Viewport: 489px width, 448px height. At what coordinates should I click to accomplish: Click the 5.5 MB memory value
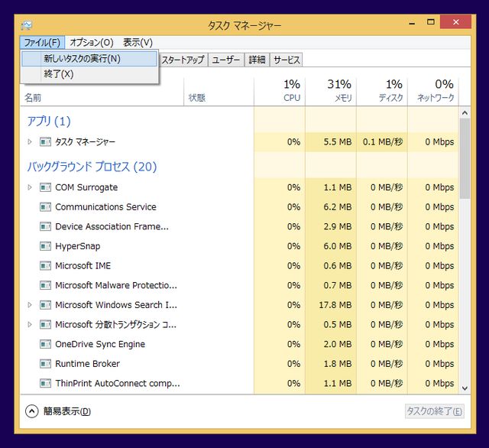(338, 142)
